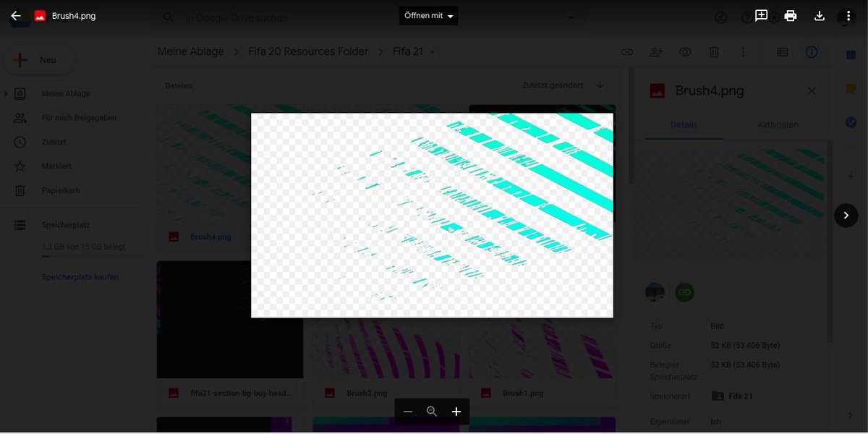The image size is (868, 434).
Task: Click the Eigentümer value 'Ich'
Action: (x=715, y=422)
